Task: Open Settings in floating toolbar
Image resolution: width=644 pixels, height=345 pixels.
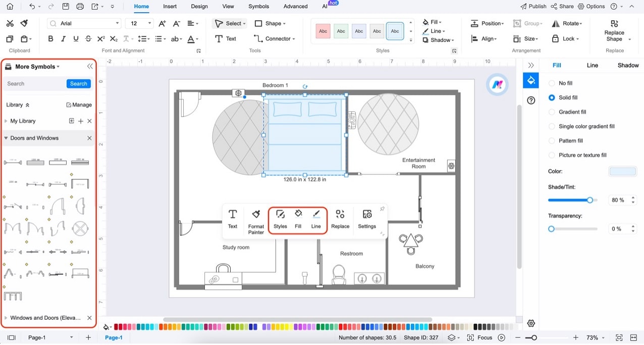Action: tap(367, 220)
